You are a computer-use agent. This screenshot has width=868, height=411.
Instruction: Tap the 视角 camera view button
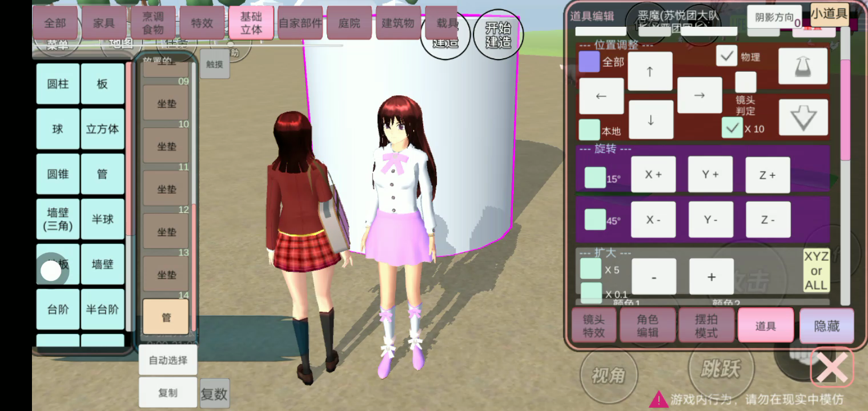[608, 375]
